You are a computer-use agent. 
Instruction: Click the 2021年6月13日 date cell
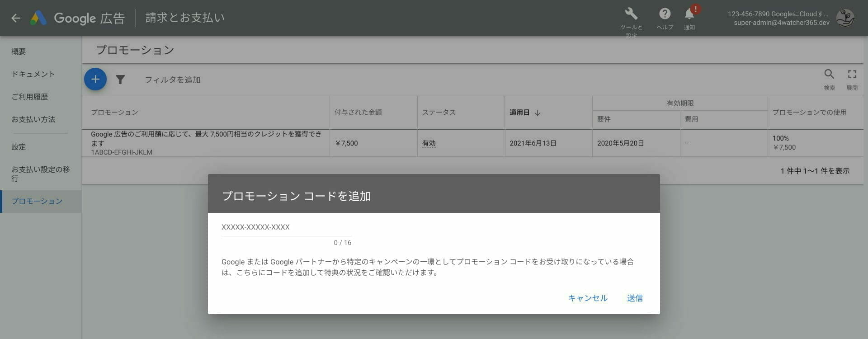click(x=533, y=143)
